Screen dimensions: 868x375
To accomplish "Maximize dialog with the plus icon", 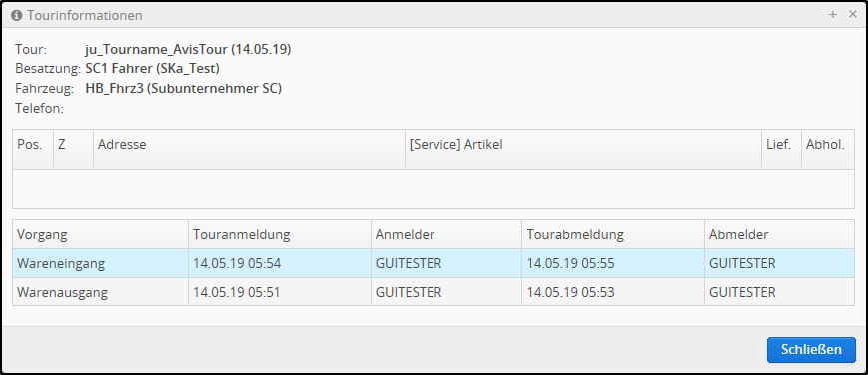I will click(833, 15).
